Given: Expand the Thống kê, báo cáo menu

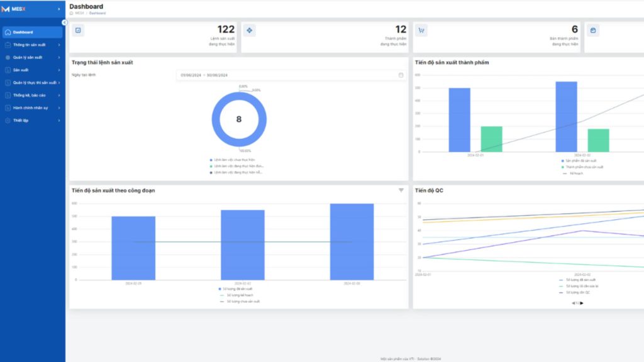Looking at the screenshot, I should pyautogui.click(x=33, y=96).
